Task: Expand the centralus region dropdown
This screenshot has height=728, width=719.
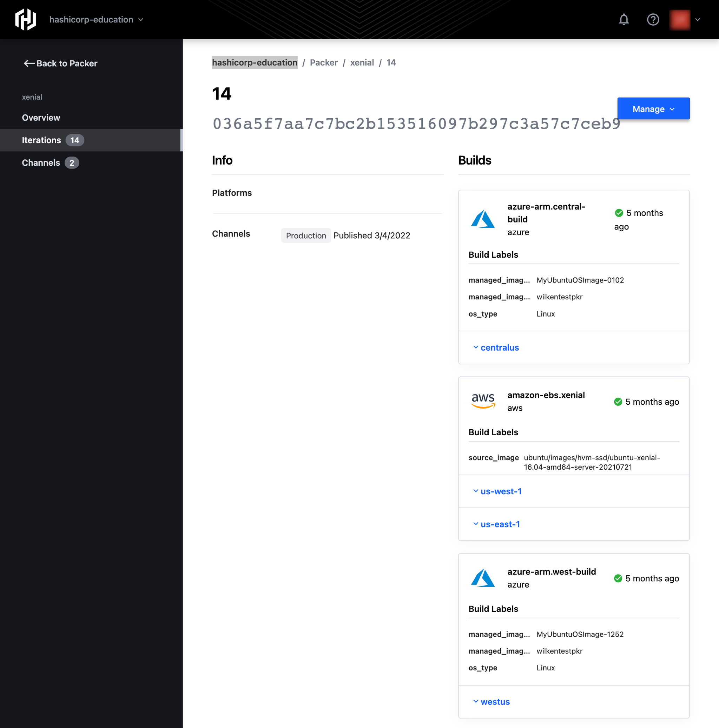Action: pyautogui.click(x=494, y=348)
